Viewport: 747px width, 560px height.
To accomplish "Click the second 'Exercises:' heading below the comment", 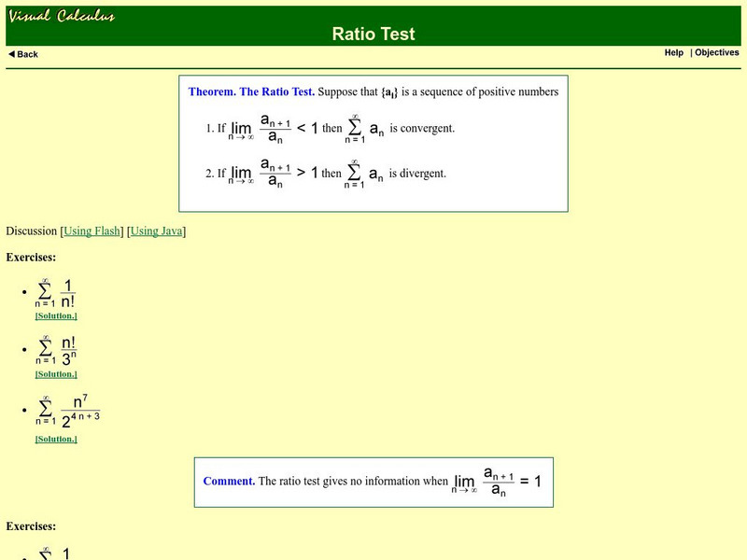I will pyautogui.click(x=31, y=526).
